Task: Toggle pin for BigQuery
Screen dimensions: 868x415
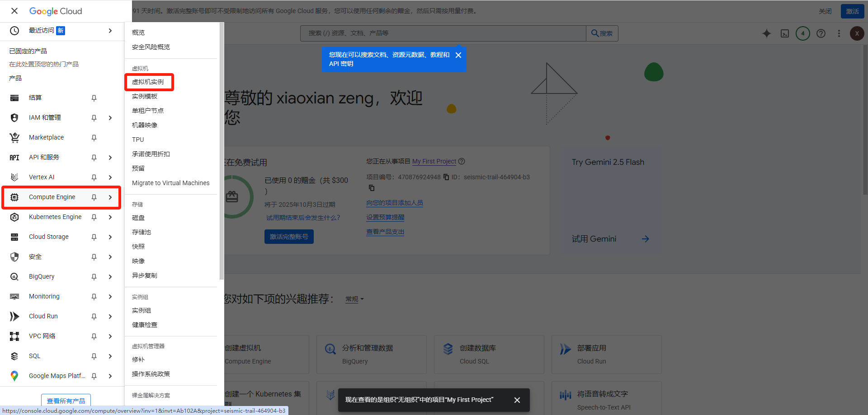Action: tap(94, 277)
